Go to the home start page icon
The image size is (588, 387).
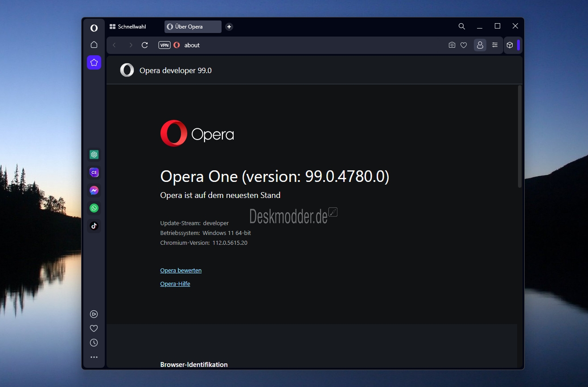pyautogui.click(x=94, y=45)
